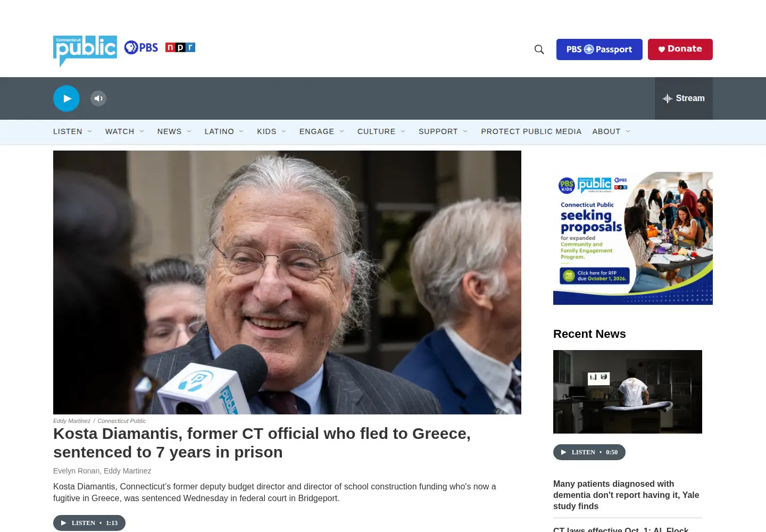Play the 1:13 article audio

tap(89, 523)
